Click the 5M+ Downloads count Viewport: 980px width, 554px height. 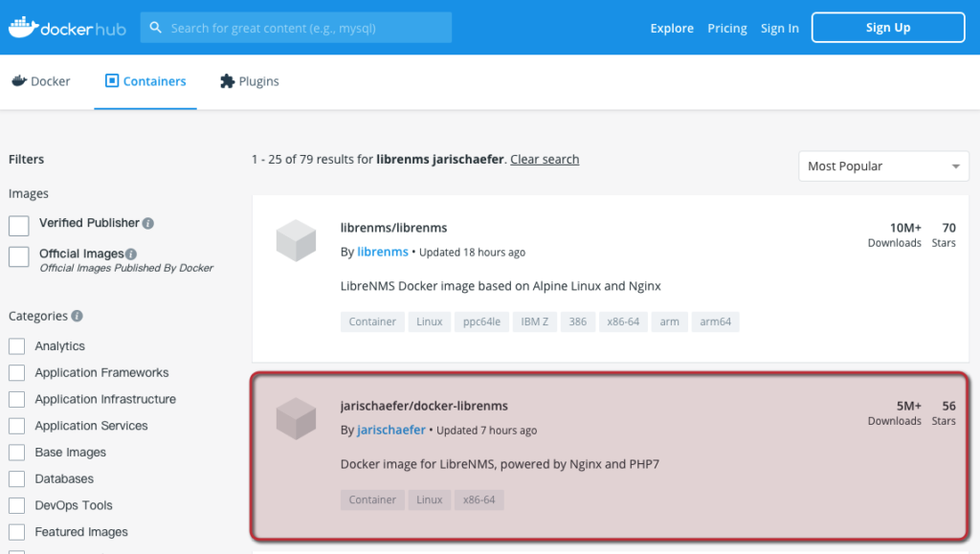coord(895,412)
